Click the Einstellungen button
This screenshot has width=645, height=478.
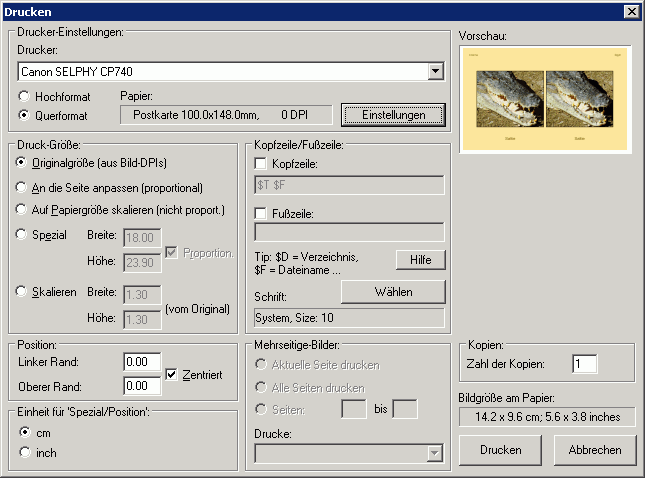click(x=392, y=115)
